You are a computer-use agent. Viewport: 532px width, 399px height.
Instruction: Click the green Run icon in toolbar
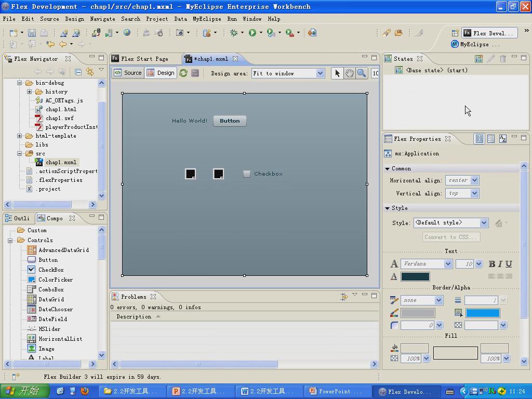coord(252,33)
